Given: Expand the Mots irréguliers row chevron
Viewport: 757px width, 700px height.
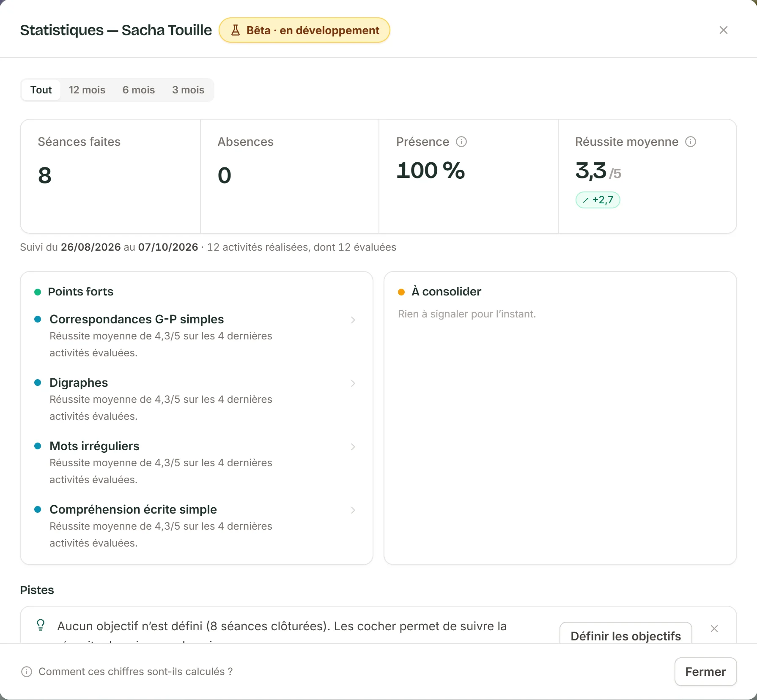Looking at the screenshot, I should [x=353, y=447].
